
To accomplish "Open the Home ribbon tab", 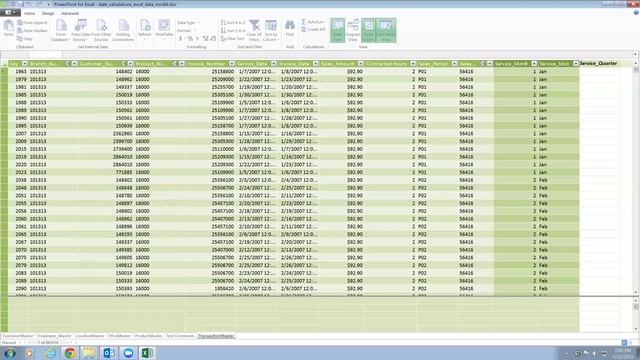I will coord(29,13).
